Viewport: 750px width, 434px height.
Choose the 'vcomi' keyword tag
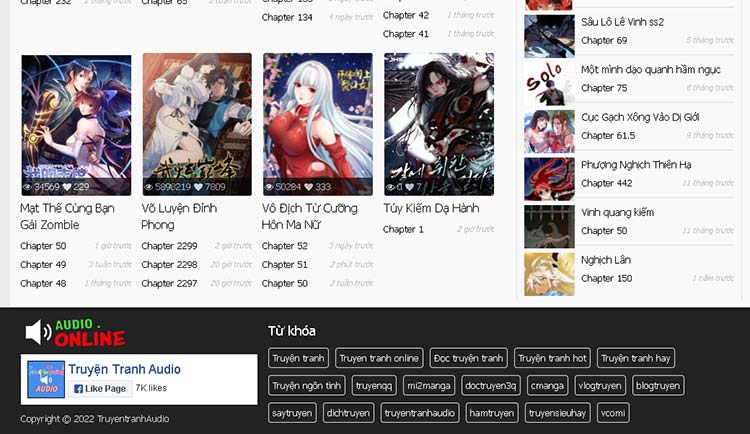point(613,412)
